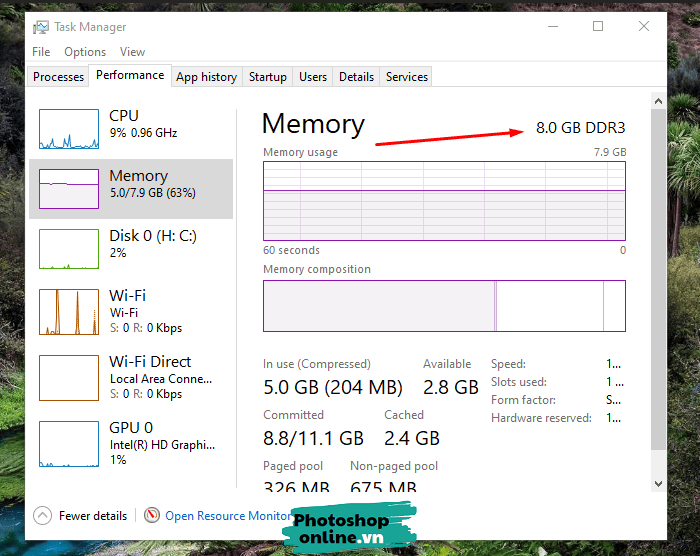Select GPU 0 performance entry
Viewport: 700px width, 556px height.
click(x=69, y=443)
